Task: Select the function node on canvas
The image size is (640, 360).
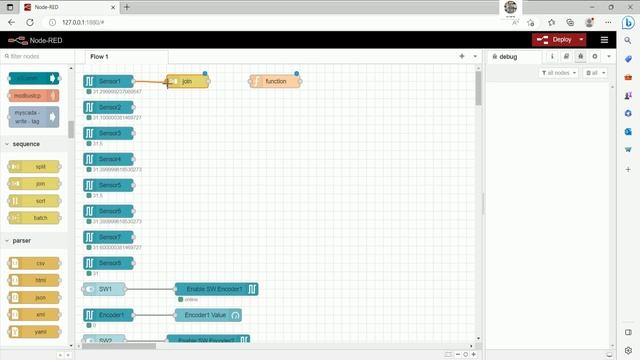Action: click(x=275, y=81)
